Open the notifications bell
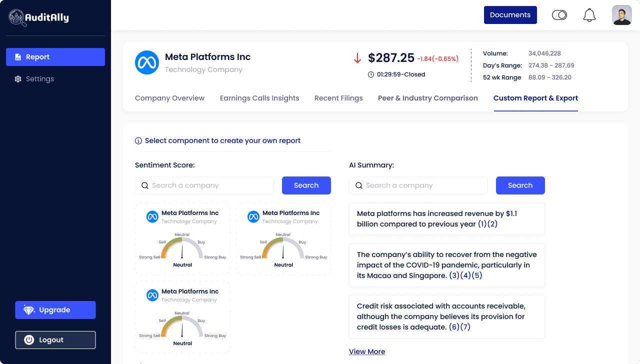This screenshot has width=640, height=364. click(589, 15)
